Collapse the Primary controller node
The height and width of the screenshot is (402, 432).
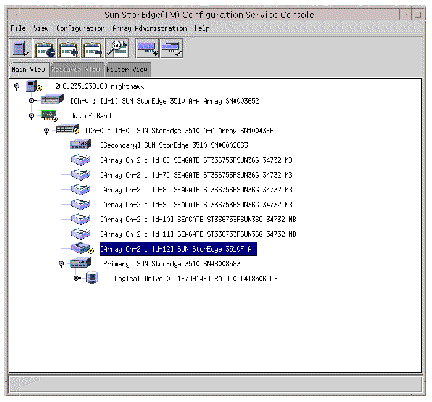tap(61, 264)
